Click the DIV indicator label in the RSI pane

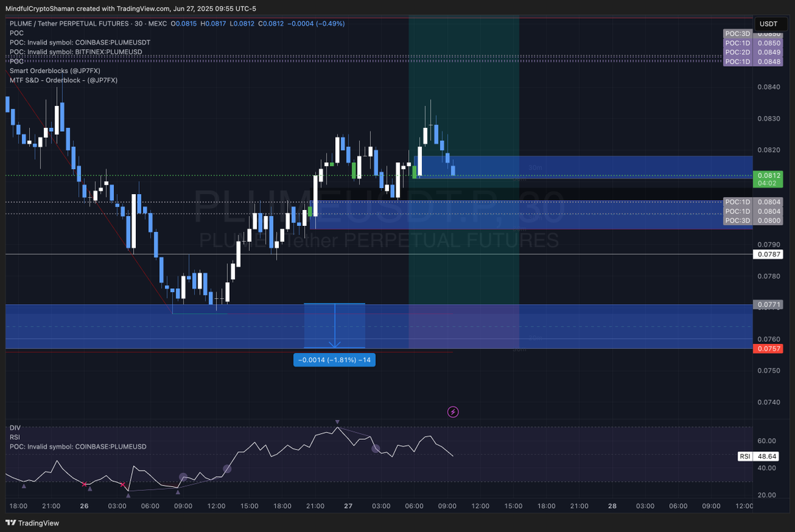15,428
